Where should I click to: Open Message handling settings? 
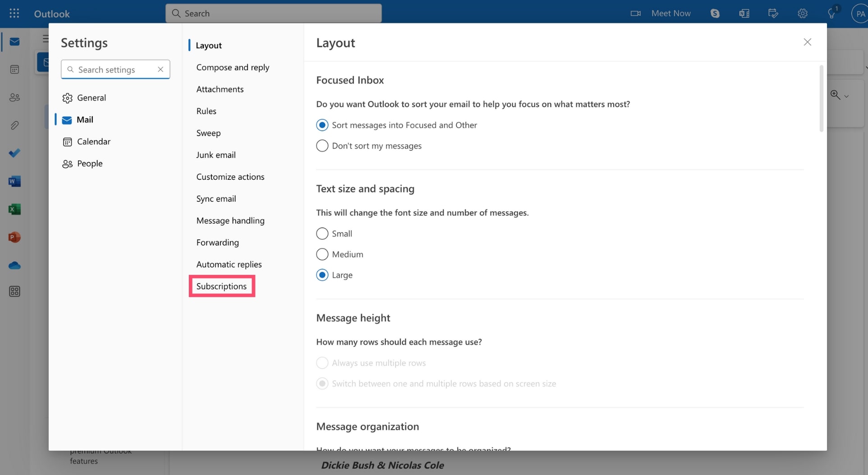pyautogui.click(x=230, y=220)
